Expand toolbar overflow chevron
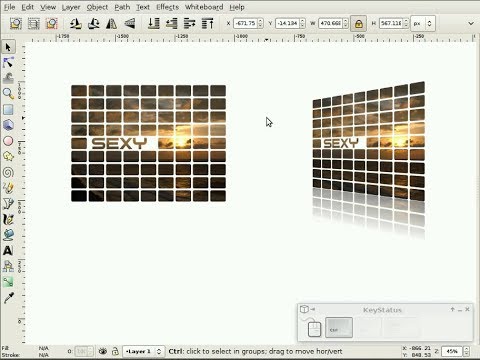This screenshot has width=480, height=360. coord(471,23)
